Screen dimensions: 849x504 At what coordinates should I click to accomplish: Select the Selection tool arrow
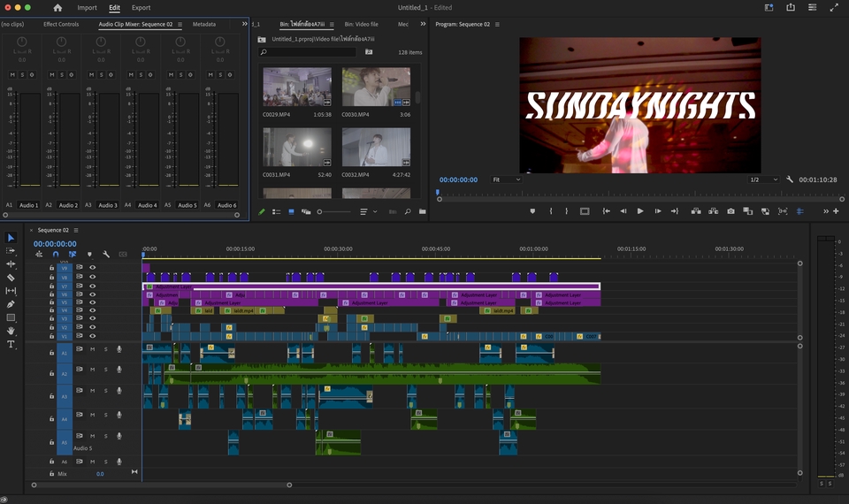[11, 238]
